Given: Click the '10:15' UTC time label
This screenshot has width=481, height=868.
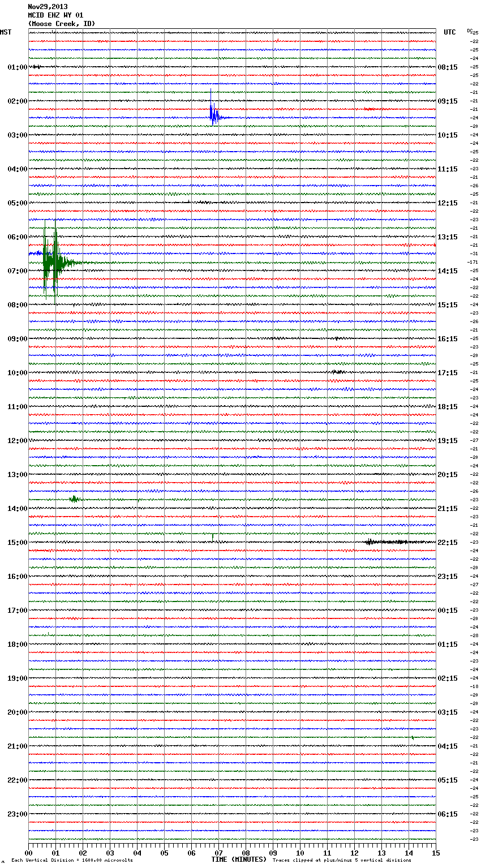Looking at the screenshot, I should [448, 135].
